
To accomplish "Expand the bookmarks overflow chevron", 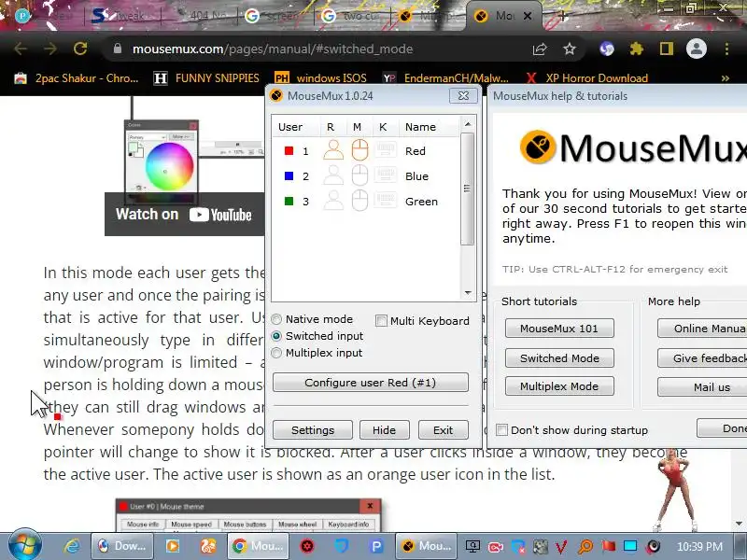I will tap(726, 78).
